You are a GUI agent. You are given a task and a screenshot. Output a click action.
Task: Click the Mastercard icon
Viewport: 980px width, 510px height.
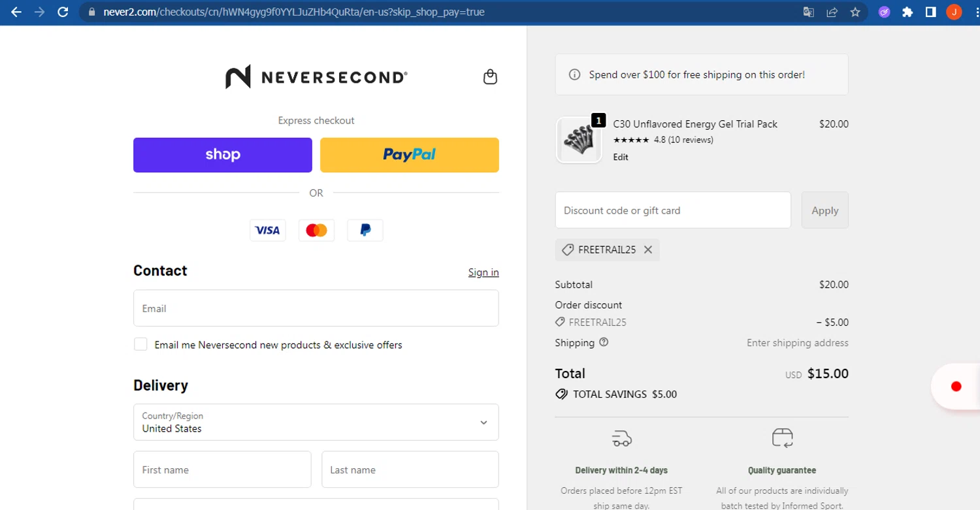point(316,230)
